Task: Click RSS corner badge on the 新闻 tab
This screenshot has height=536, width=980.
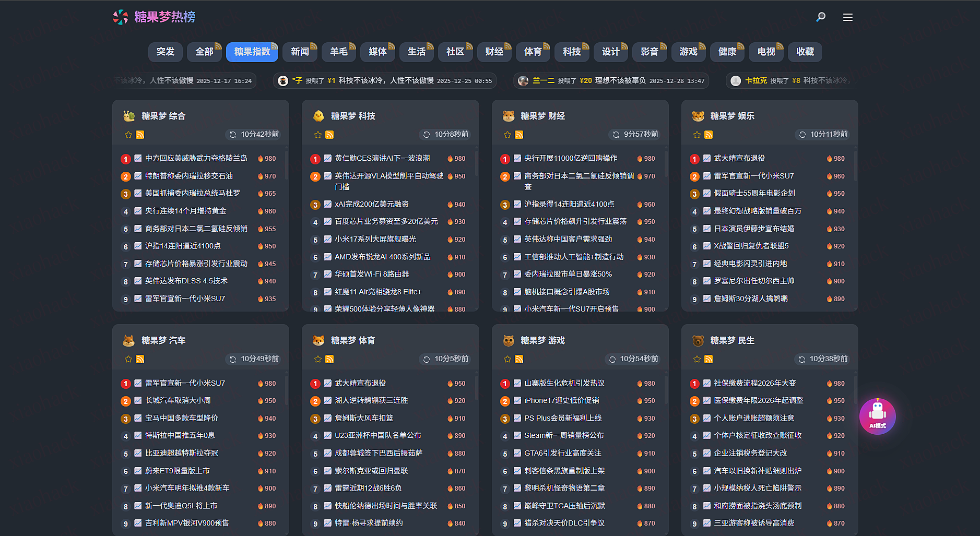Action: click(x=313, y=46)
